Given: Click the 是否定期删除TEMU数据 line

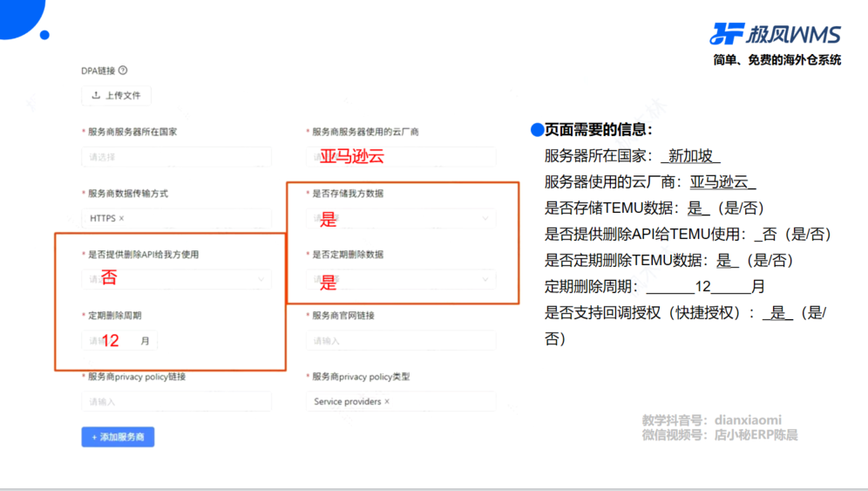Looking at the screenshot, I should 668,260.
